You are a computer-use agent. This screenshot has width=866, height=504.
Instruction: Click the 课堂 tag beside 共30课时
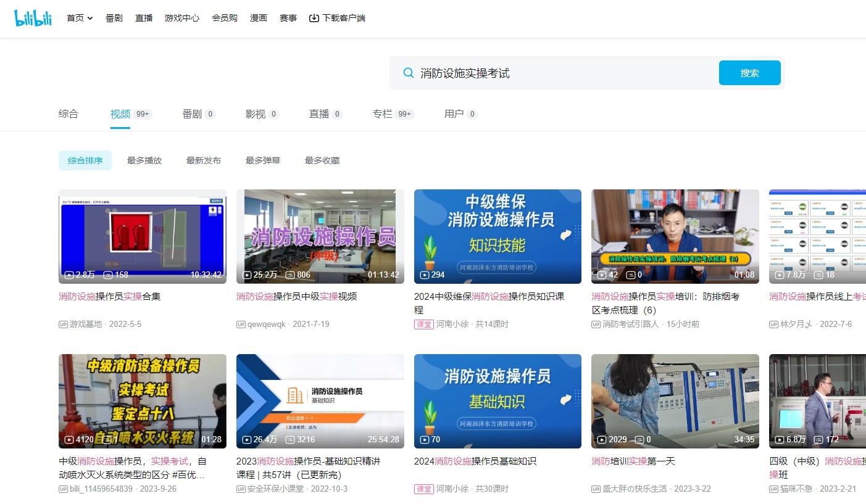[424, 489]
